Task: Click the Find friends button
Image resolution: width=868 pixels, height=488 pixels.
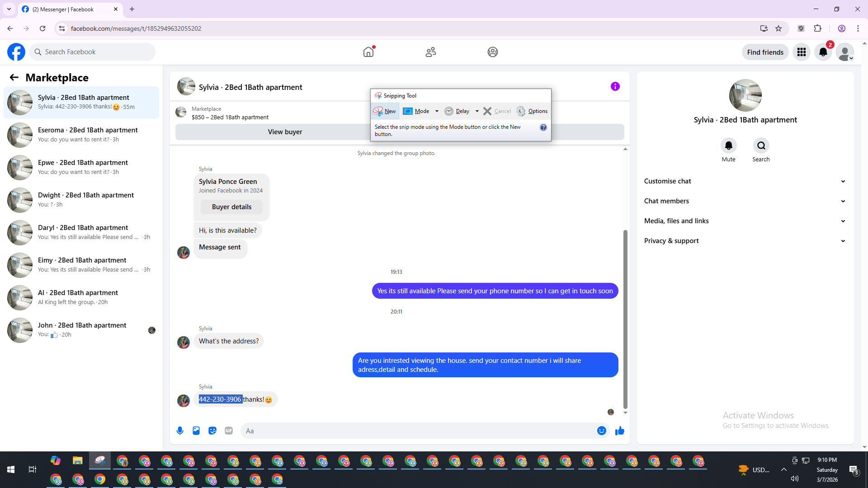Action: click(765, 52)
